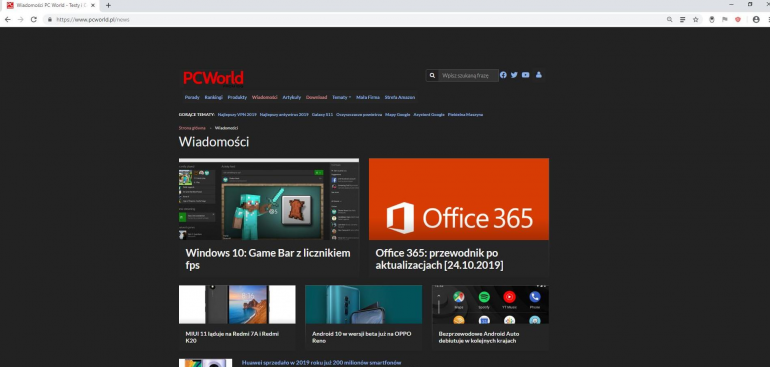Open 'Bezprzewodowe Android Auto' headline
The image size is (770, 367).
click(x=479, y=337)
